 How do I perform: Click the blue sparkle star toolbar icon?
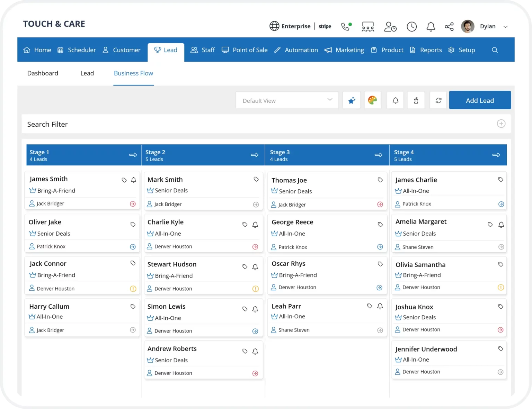(x=352, y=100)
